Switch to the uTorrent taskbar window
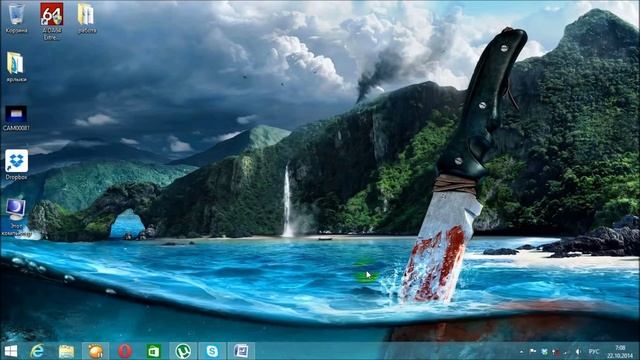640x360 pixels. pos(183,351)
